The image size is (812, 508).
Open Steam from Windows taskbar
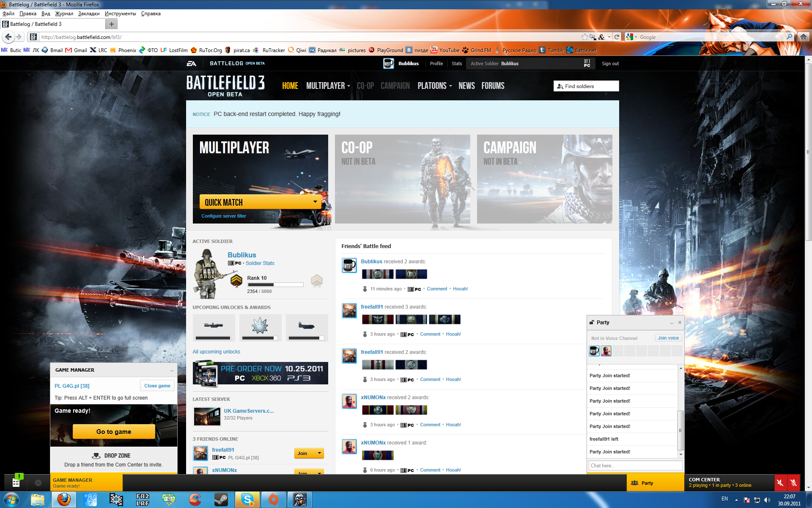point(221,500)
